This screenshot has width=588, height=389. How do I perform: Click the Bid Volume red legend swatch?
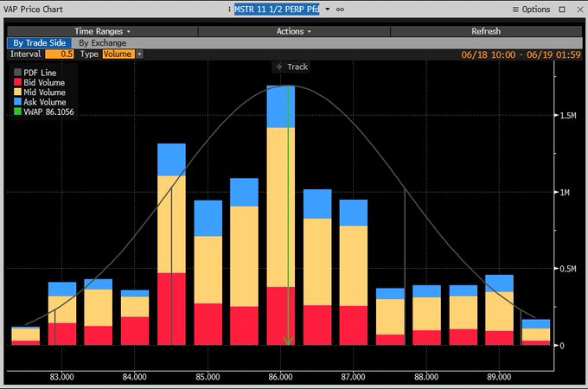17,82
